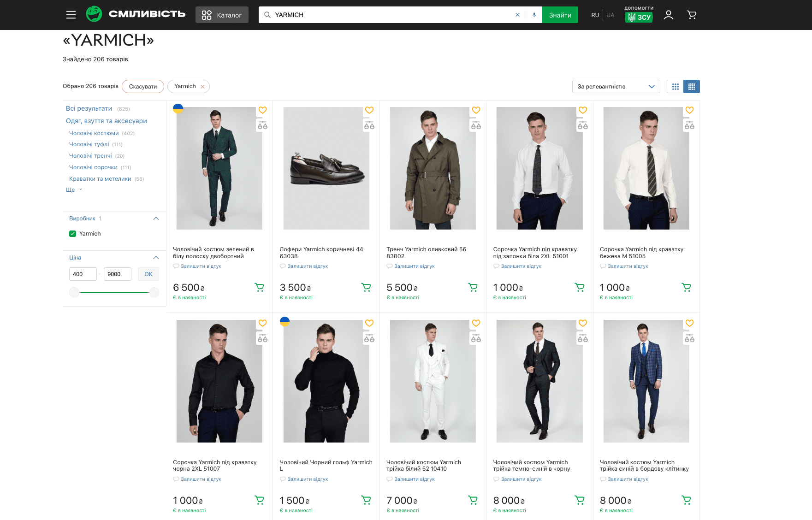
Task: Switch site language to RU
Action: pyautogui.click(x=595, y=15)
